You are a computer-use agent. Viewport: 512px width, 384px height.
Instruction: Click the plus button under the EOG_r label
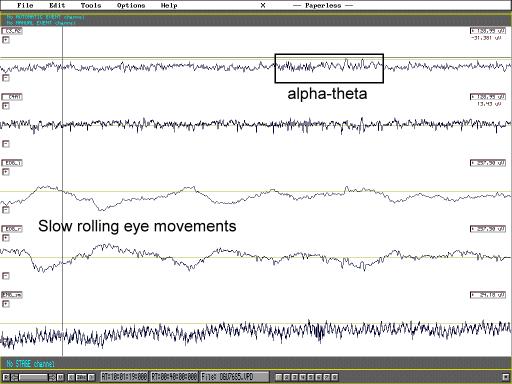point(6,238)
